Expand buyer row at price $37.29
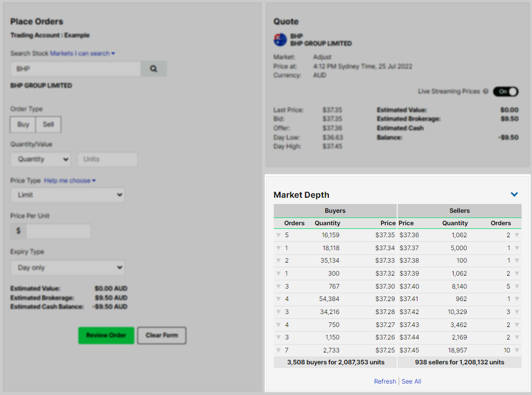Screen dimensions: 532x395 (x=278, y=299)
